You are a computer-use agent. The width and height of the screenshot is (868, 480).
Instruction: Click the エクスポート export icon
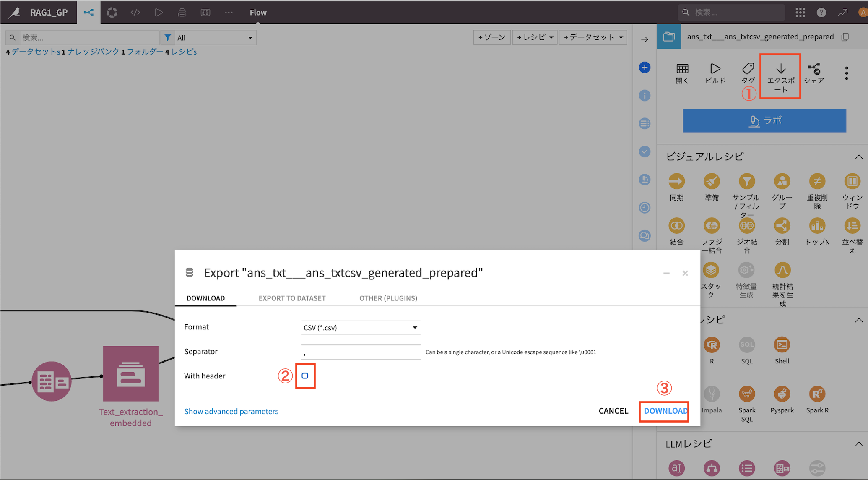pyautogui.click(x=780, y=68)
